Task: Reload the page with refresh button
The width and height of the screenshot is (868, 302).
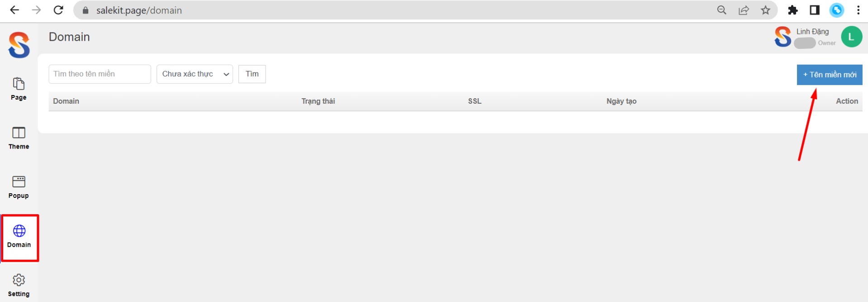Action: [x=58, y=10]
